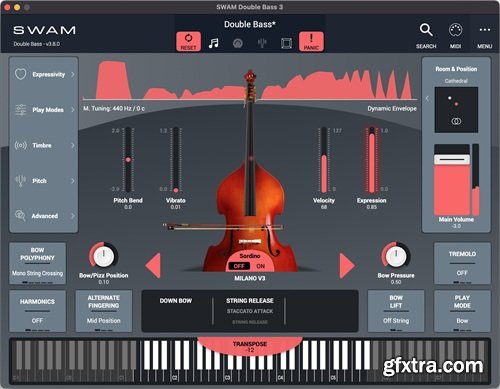Click the Expression slider
This screenshot has height=389, width=500.
tap(372, 159)
